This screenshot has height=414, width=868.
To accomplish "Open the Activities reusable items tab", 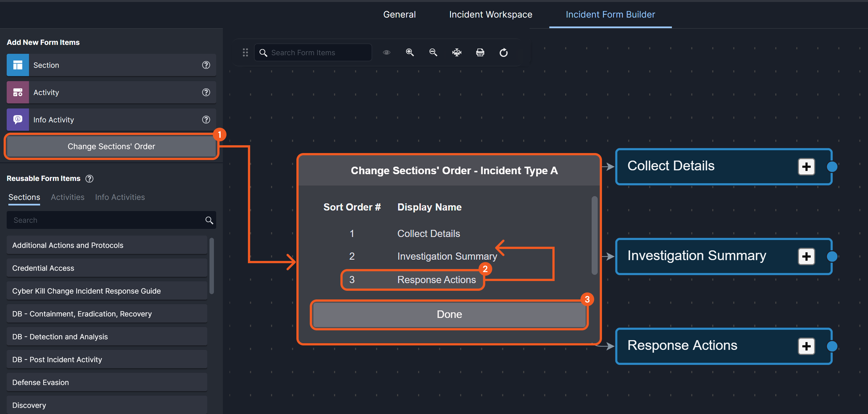I will (67, 197).
